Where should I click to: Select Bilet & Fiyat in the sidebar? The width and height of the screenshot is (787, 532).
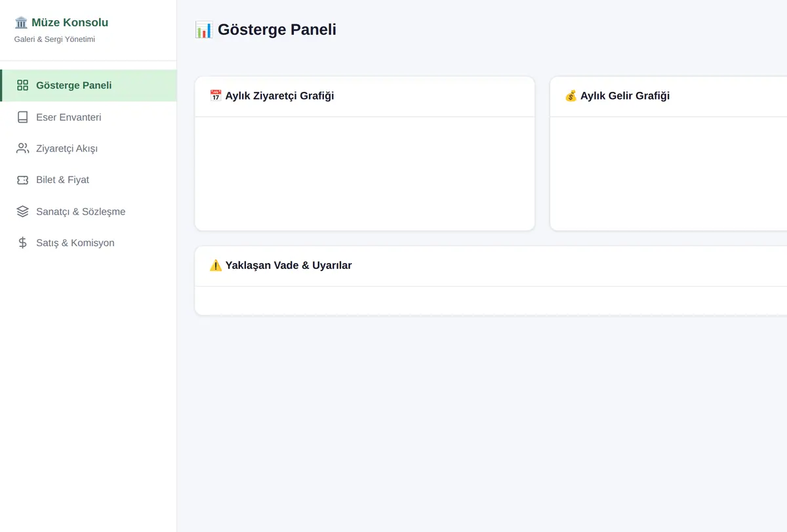pyautogui.click(x=89, y=180)
